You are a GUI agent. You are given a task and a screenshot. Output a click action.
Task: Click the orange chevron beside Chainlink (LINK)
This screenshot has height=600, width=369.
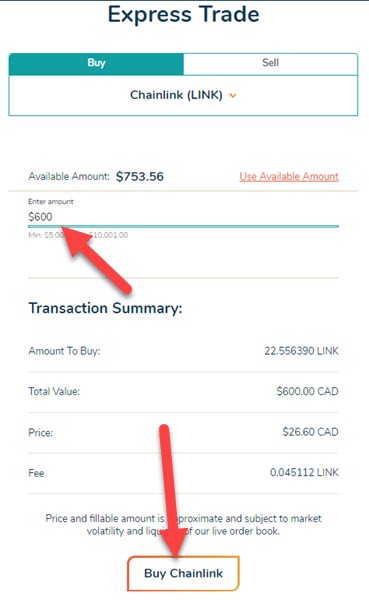pos(233,96)
